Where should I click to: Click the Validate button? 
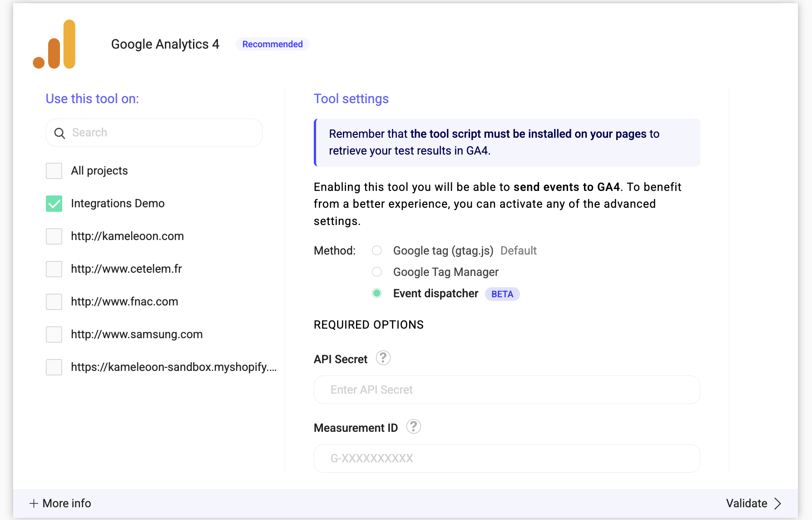coord(753,503)
